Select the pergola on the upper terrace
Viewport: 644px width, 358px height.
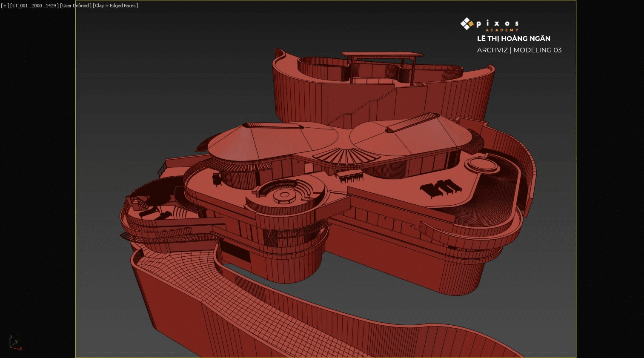click(x=382, y=55)
